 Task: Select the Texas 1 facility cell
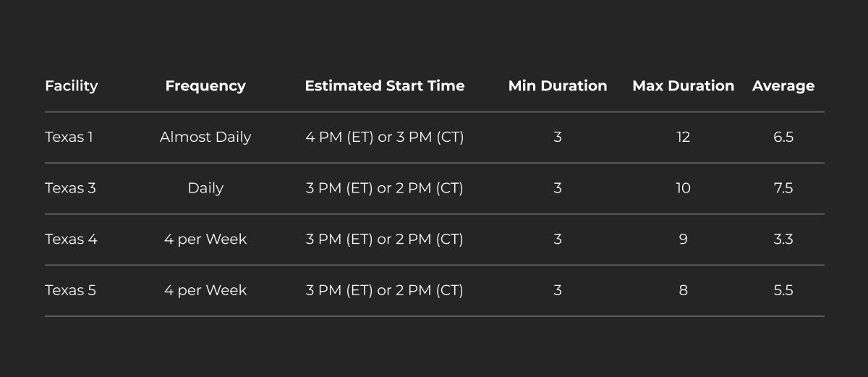click(x=69, y=137)
